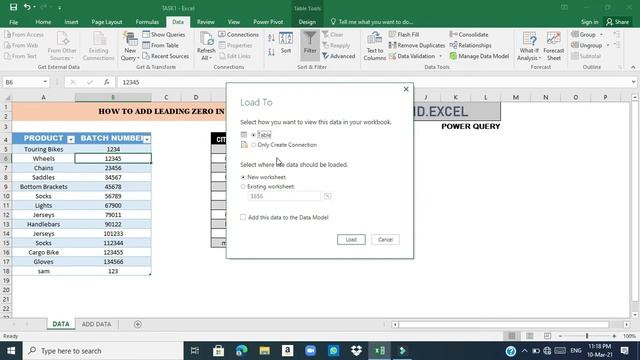Switch to Power Pivot tab
The image size is (640, 360).
tap(268, 22)
